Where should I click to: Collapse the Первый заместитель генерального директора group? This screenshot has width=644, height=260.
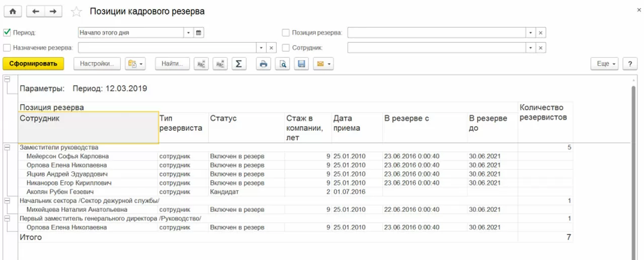point(7,219)
